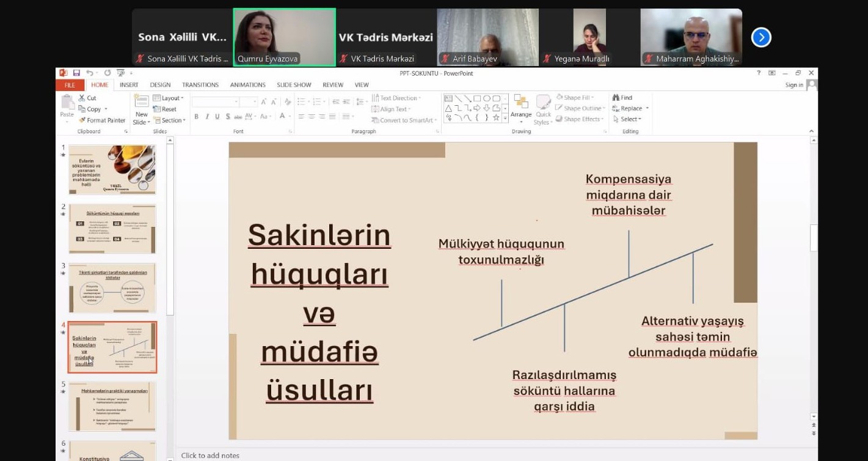Apply text shadow formatting
The width and height of the screenshot is (868, 461).
click(228, 116)
